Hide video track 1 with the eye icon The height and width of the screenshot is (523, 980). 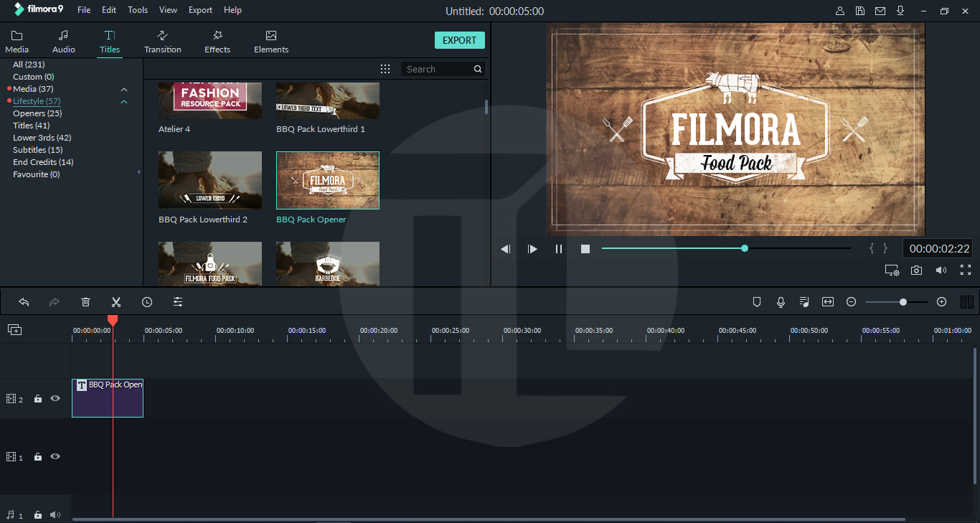pyautogui.click(x=55, y=456)
